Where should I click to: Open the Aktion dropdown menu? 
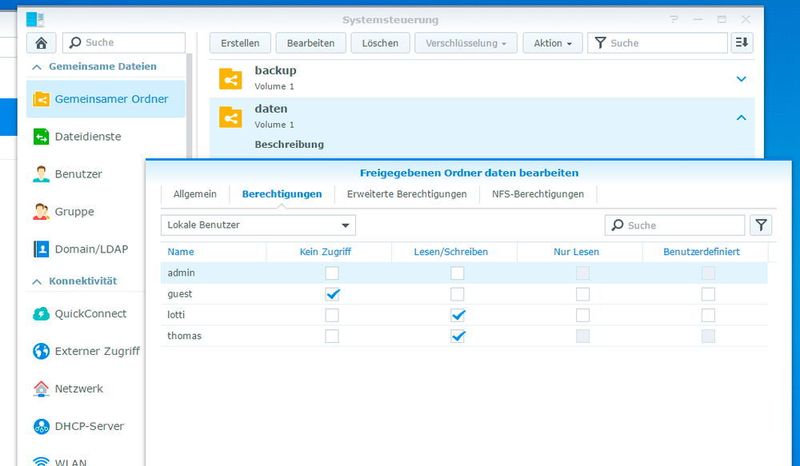tap(553, 43)
